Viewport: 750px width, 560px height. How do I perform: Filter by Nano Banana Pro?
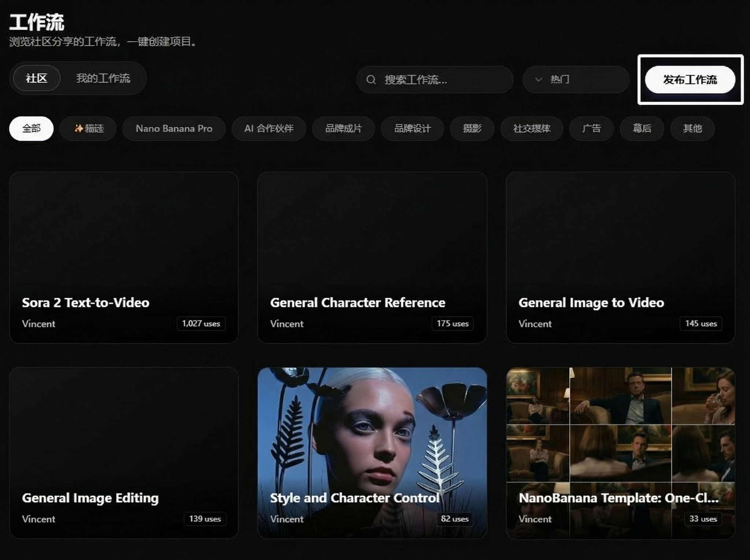174,129
